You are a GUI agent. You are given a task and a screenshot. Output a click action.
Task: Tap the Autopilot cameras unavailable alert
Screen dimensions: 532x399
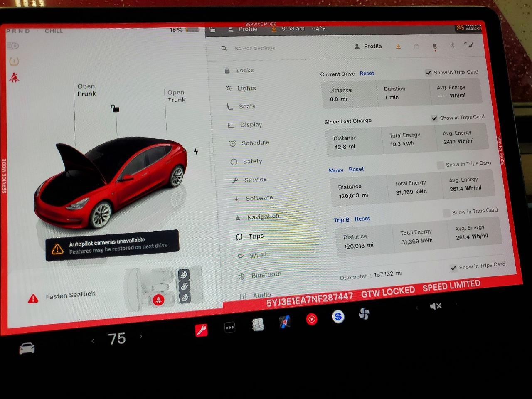[112, 245]
